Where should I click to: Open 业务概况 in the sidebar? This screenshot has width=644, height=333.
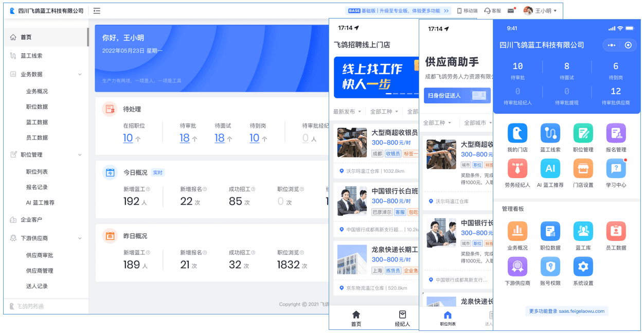pyautogui.click(x=37, y=91)
